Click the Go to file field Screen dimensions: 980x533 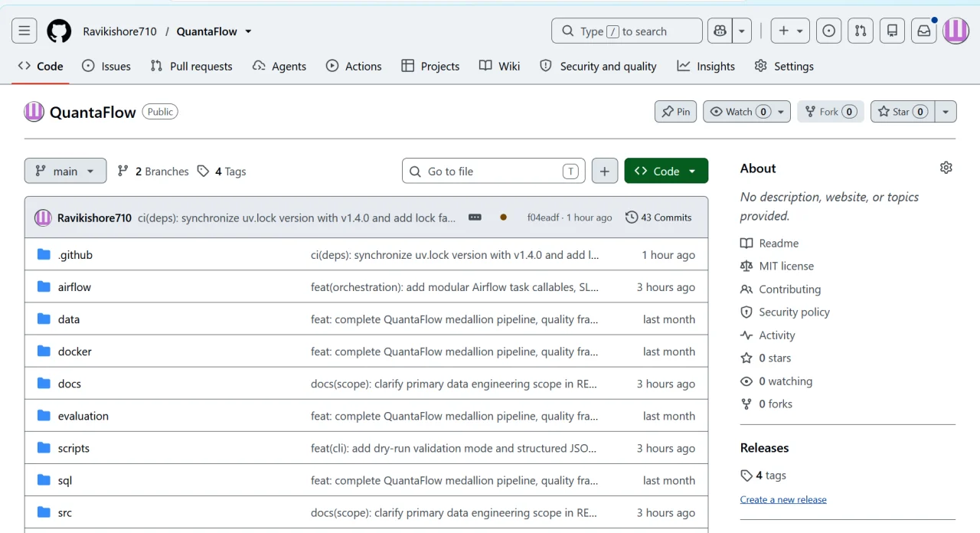pos(494,171)
